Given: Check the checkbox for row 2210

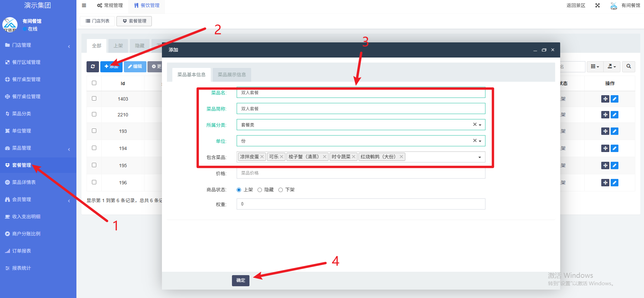Looking at the screenshot, I should pyautogui.click(x=94, y=114).
